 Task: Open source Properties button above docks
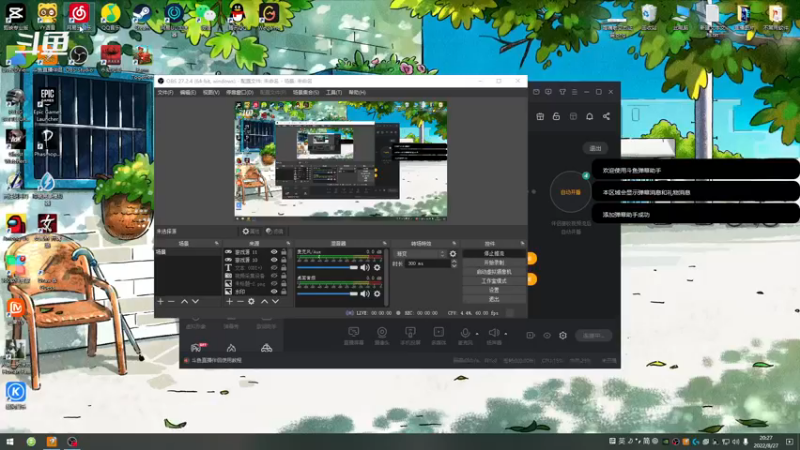(251, 231)
